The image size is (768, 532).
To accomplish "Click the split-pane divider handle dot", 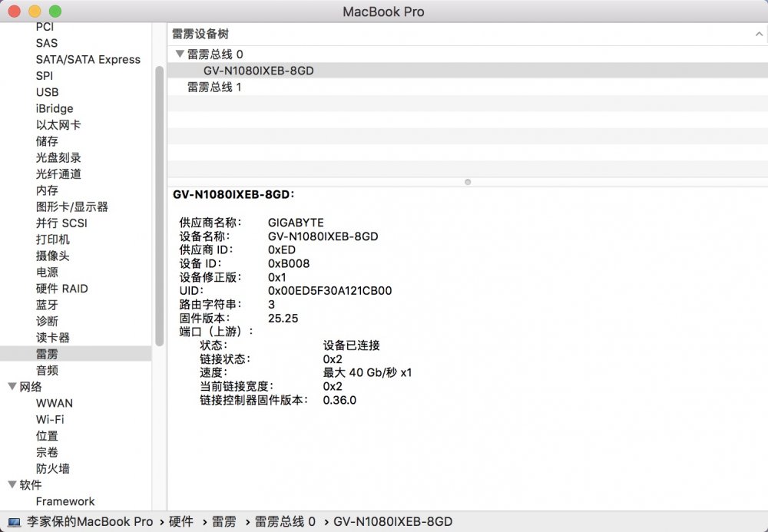I will pos(468,182).
